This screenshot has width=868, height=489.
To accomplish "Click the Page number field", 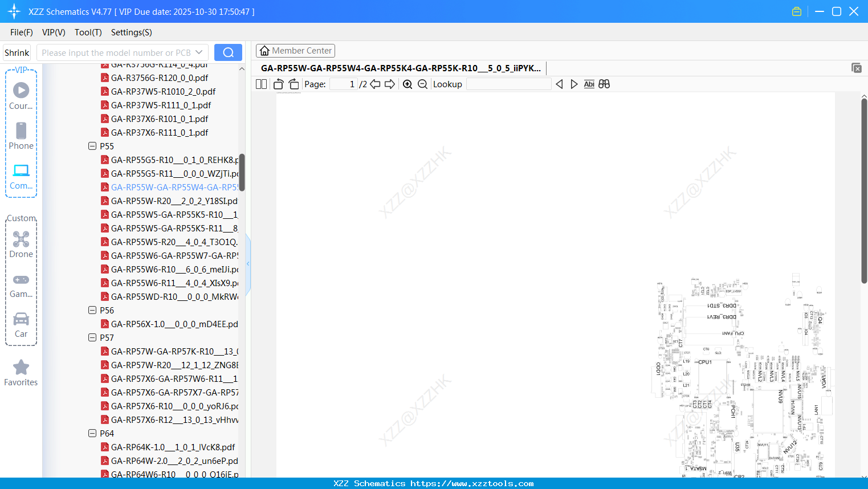I will click(344, 84).
